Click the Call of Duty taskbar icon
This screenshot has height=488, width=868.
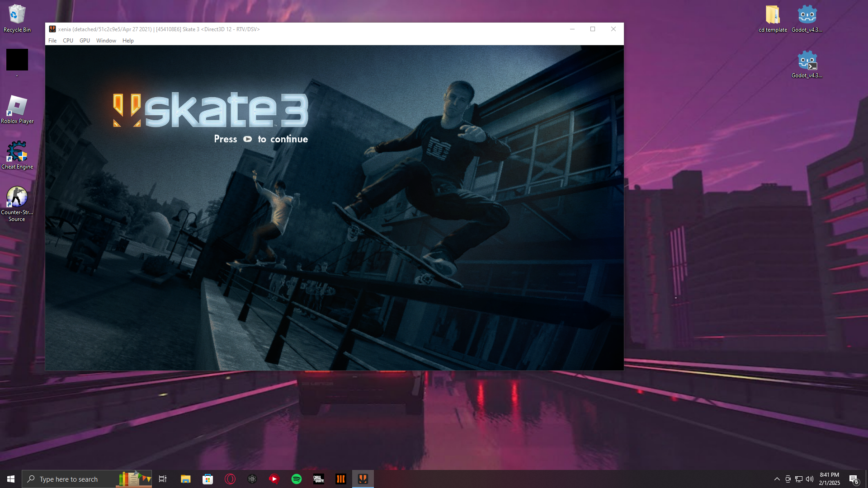pyautogui.click(x=319, y=479)
